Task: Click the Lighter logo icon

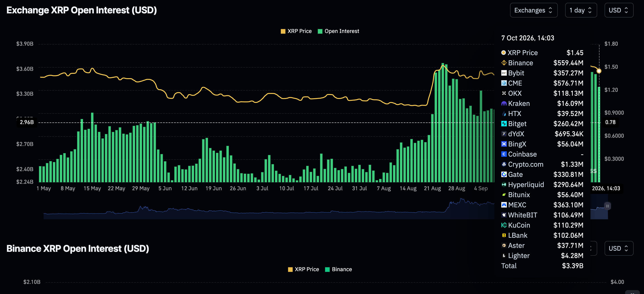Action: point(504,255)
